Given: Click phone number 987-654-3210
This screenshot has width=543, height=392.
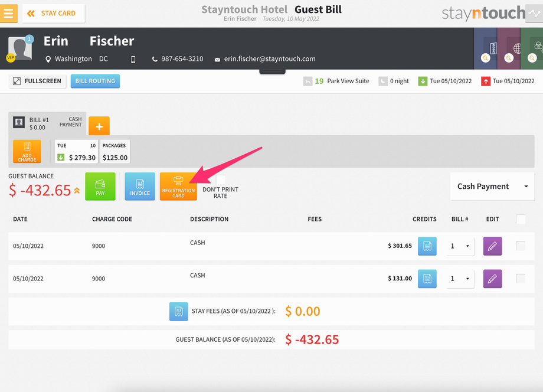Looking at the screenshot, I should [x=182, y=59].
